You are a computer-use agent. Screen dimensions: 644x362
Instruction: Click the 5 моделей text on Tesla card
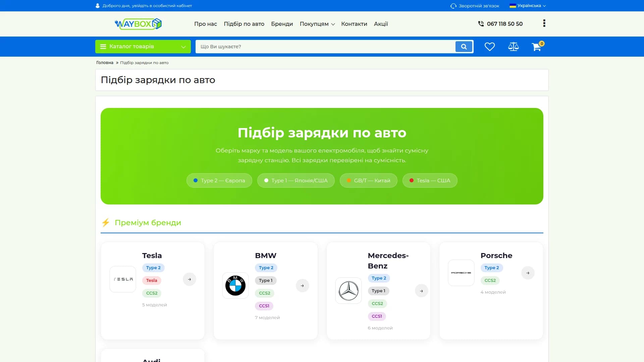[x=154, y=305]
